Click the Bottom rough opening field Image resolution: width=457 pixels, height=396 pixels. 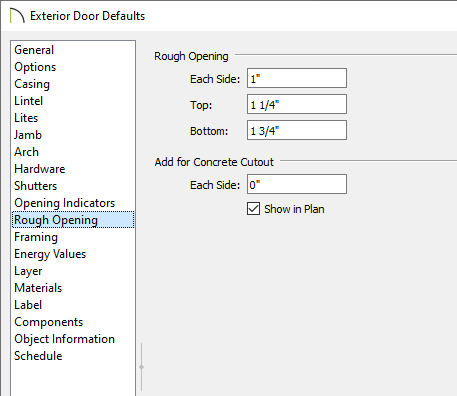coord(297,130)
